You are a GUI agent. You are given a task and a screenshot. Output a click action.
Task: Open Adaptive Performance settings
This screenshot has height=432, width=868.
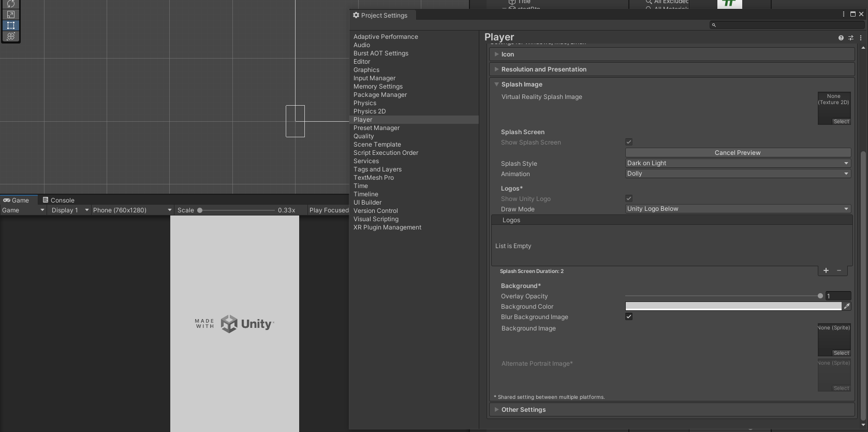386,37
